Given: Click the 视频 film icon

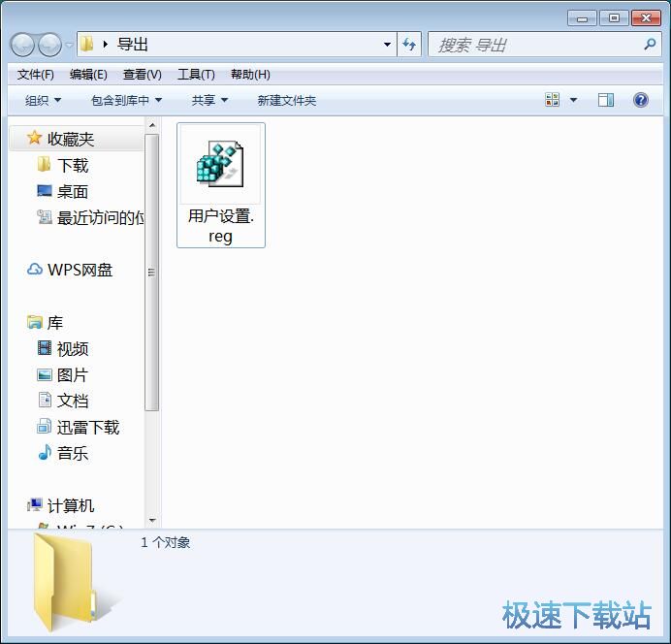Looking at the screenshot, I should point(45,348).
